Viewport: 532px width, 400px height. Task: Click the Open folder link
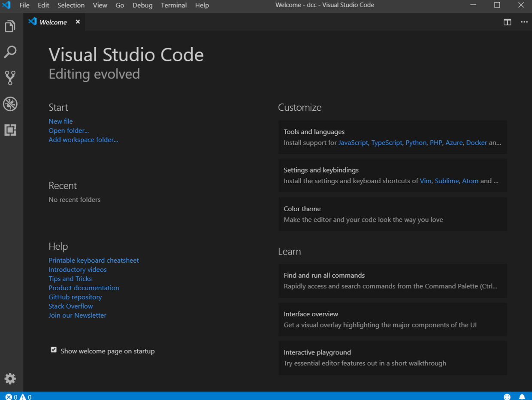69,130
